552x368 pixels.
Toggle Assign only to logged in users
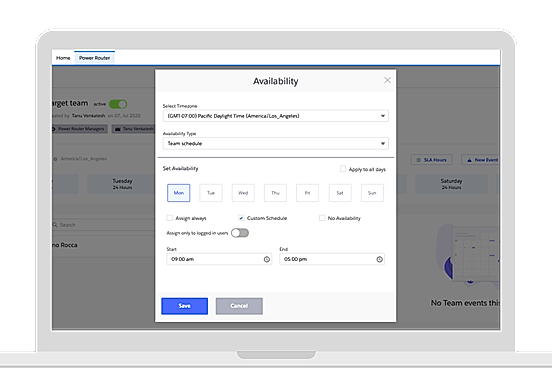coord(240,233)
